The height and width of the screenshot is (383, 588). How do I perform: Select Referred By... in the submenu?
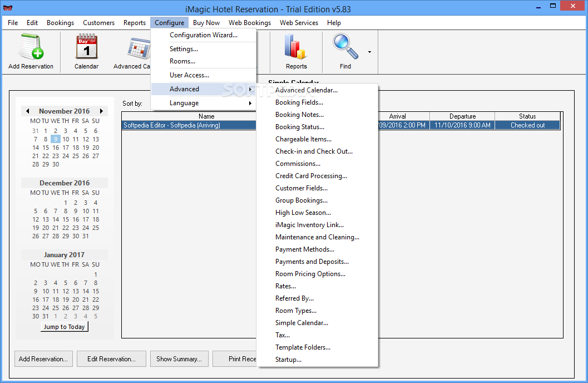tap(317, 298)
